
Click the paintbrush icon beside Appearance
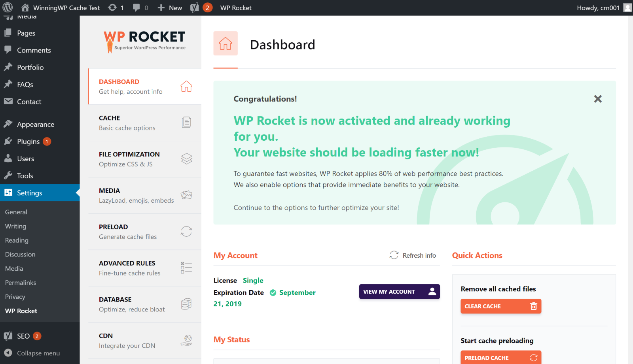(8, 124)
